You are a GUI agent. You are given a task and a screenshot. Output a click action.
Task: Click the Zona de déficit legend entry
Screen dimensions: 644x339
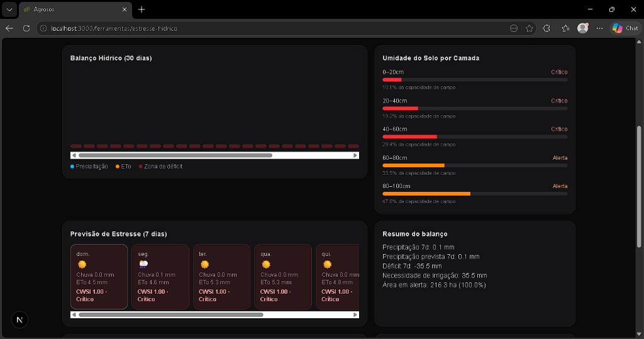coord(160,167)
